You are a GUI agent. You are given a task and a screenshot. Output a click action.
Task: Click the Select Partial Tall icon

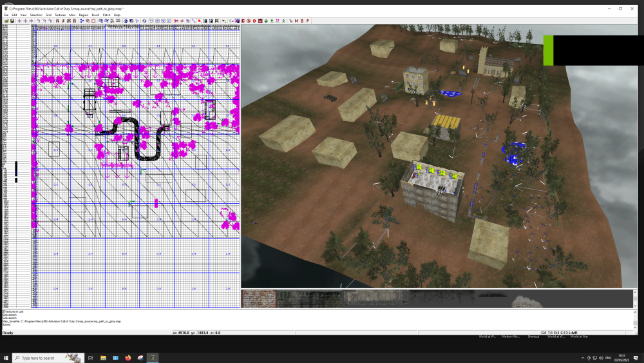click(x=69, y=21)
